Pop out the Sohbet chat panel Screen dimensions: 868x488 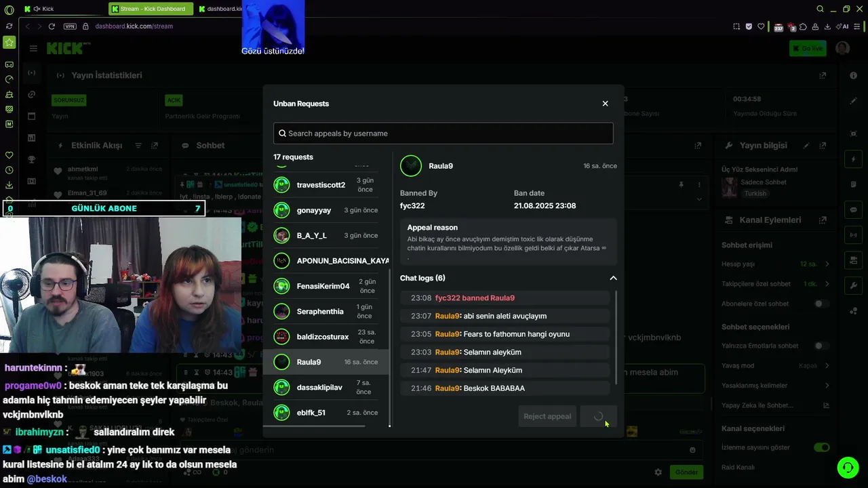698,146
